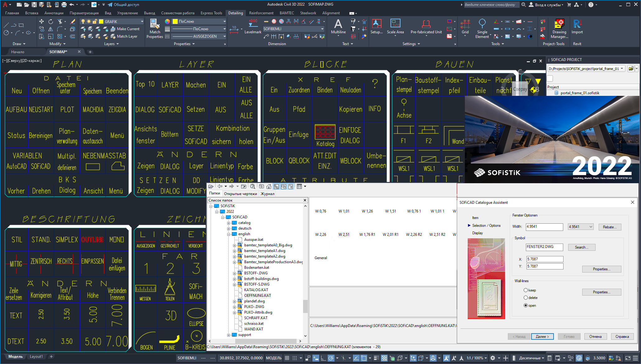This screenshot has width=641, height=364.
Task: Click the Katalog red grid icon
Action: (x=325, y=132)
